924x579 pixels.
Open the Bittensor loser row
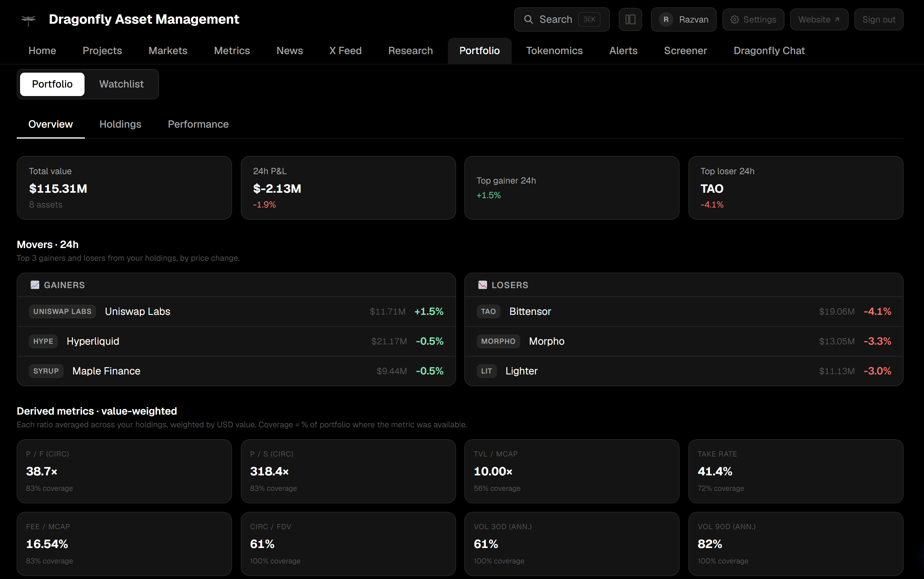click(x=684, y=311)
